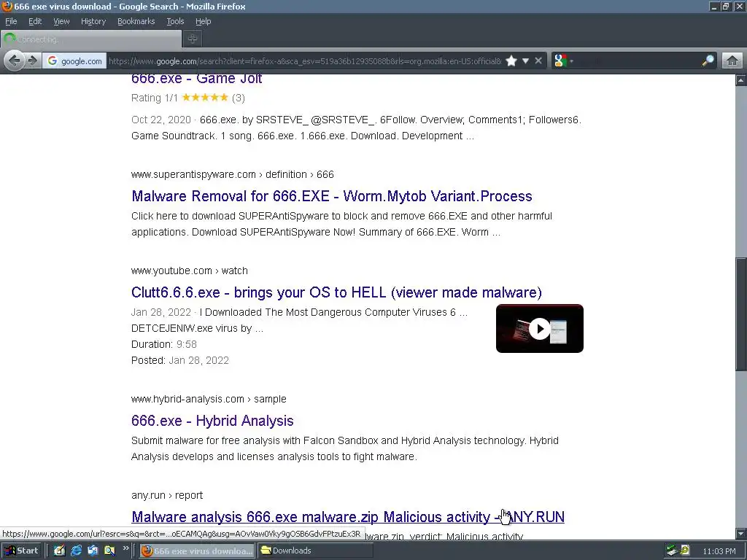Open Malware Removal for 666.EXE link
The height and width of the screenshot is (560, 747).
pyautogui.click(x=332, y=196)
